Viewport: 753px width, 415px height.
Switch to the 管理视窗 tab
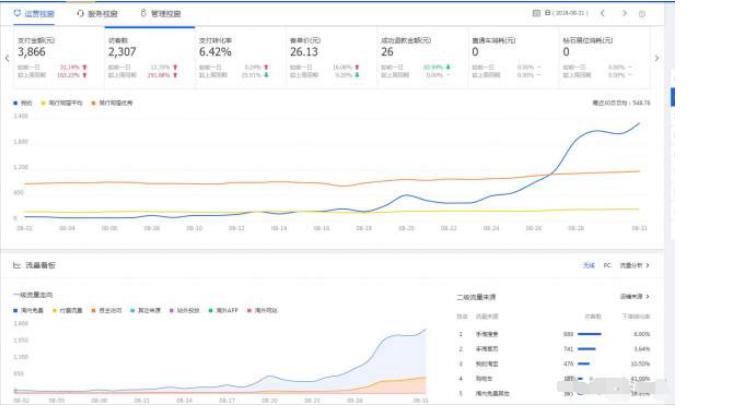click(x=160, y=14)
